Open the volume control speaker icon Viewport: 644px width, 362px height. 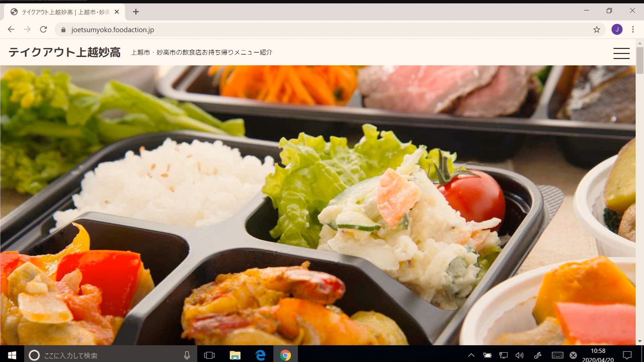(520, 355)
